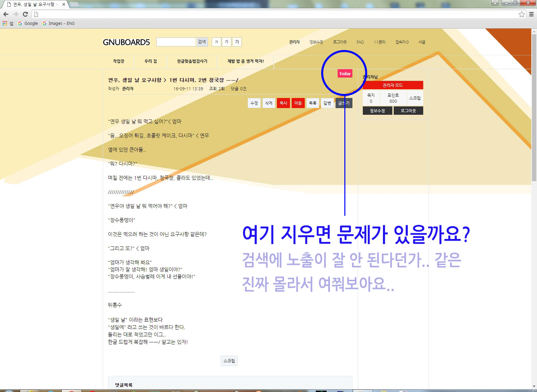Click the 관리자 모드 red button
The height and width of the screenshot is (392, 537).
(393, 85)
